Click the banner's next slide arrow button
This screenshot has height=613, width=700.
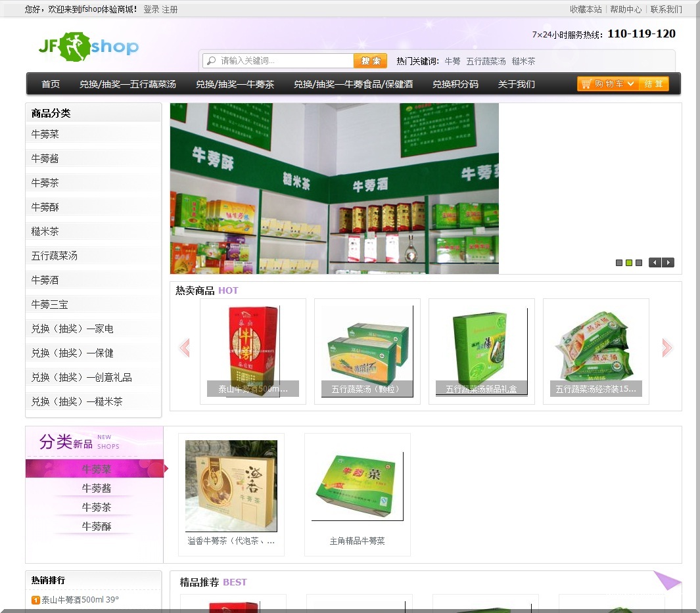pos(667,262)
